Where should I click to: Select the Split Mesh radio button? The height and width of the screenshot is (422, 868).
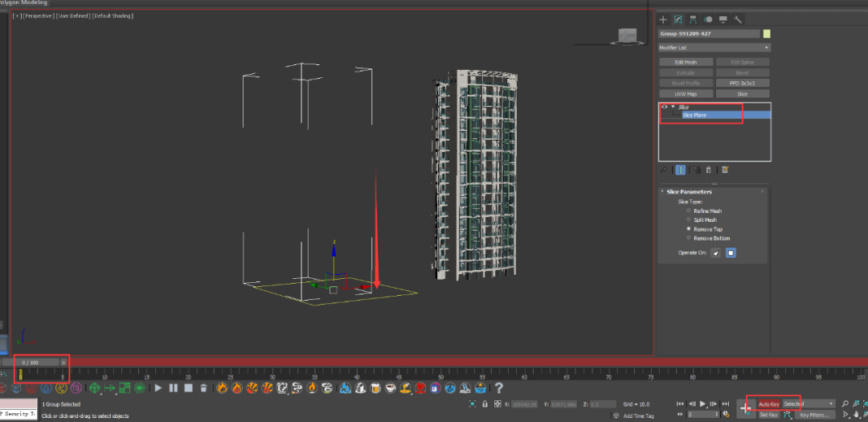point(689,220)
